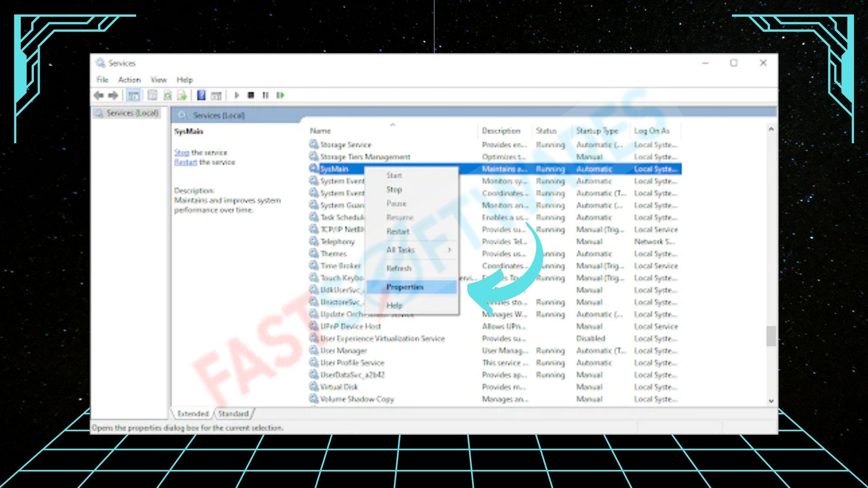Click the Stop Service square icon

[x=251, y=95]
